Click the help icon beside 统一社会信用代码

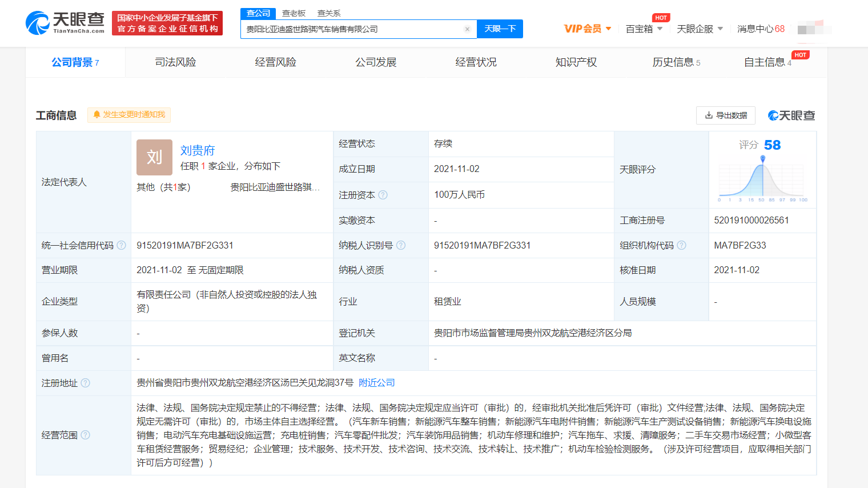click(121, 245)
